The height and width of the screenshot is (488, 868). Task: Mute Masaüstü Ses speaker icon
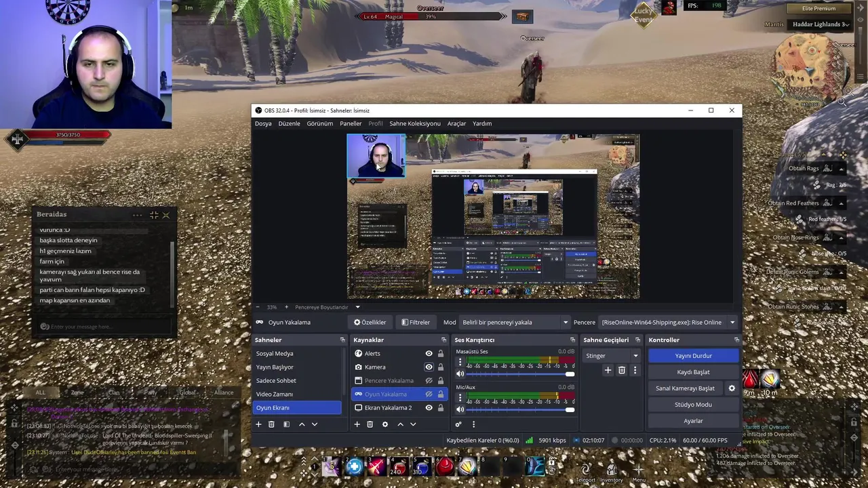(x=460, y=373)
